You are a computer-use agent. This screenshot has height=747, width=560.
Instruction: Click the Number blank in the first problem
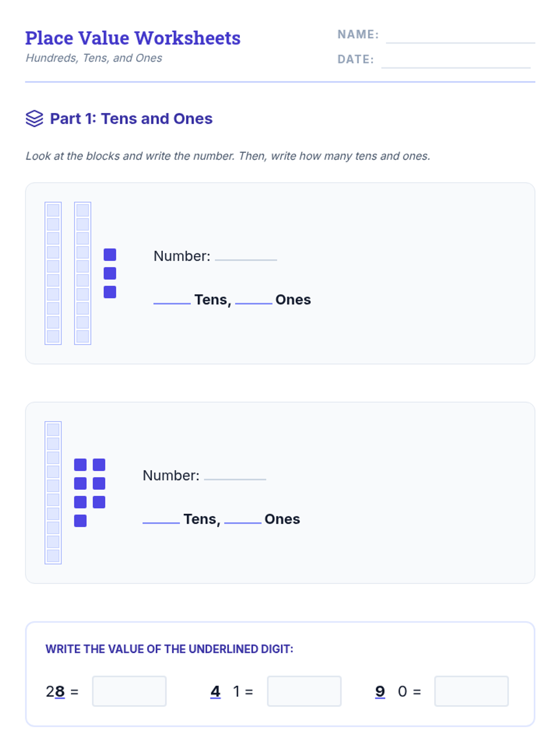[246, 255]
